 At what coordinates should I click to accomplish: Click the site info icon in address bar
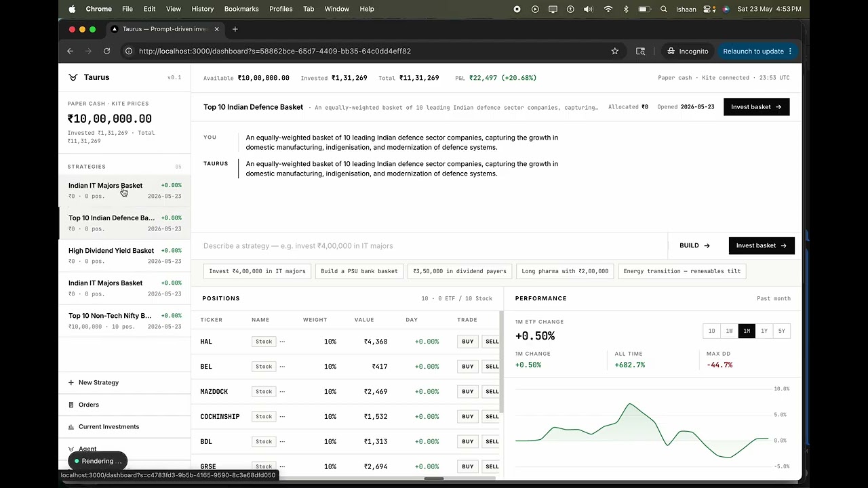click(x=129, y=51)
